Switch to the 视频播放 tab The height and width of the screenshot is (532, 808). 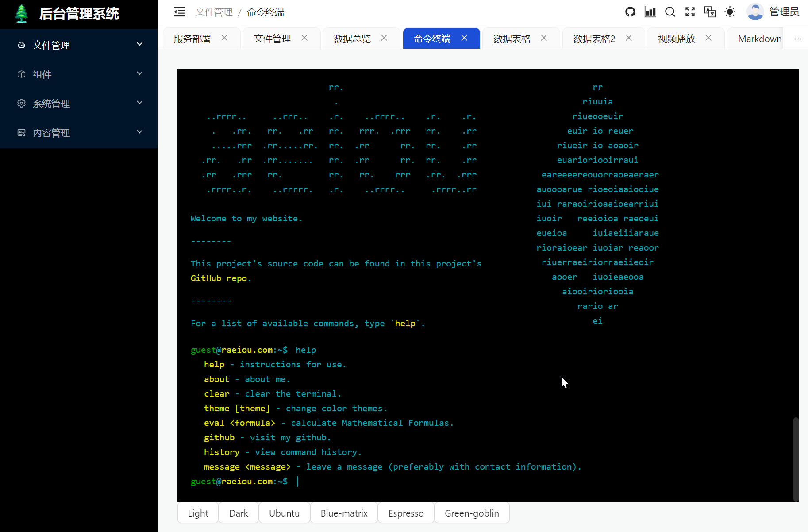point(676,39)
